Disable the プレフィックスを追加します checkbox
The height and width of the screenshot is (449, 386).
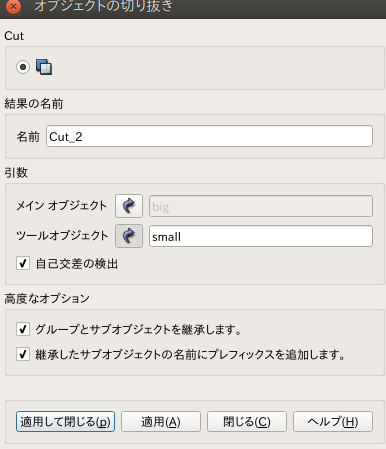click(23, 354)
